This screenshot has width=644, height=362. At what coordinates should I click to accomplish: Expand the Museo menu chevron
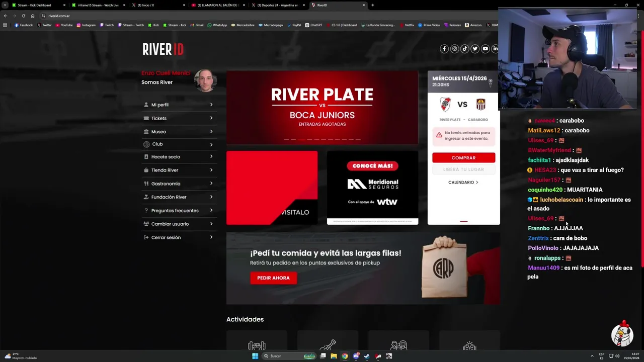pyautogui.click(x=211, y=132)
